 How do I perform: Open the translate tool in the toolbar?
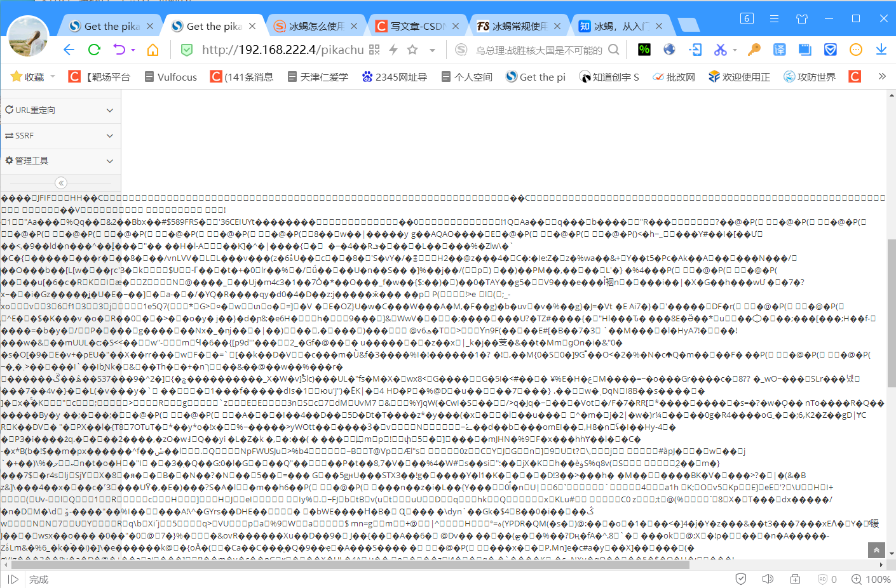780,49
